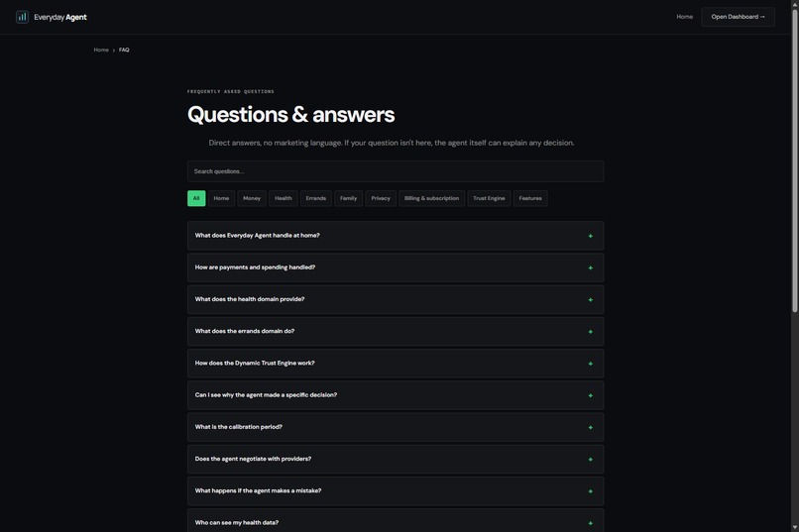
Task: Expand 'Who can see my health data?'
Action: pyautogui.click(x=396, y=521)
